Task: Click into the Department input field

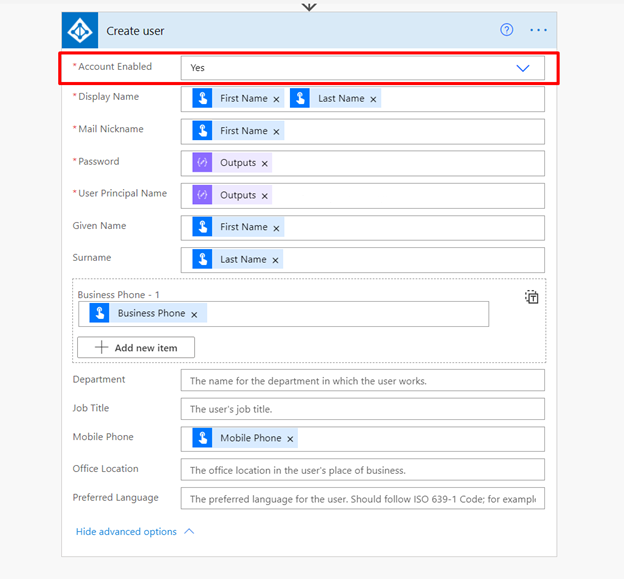Action: tap(362, 381)
